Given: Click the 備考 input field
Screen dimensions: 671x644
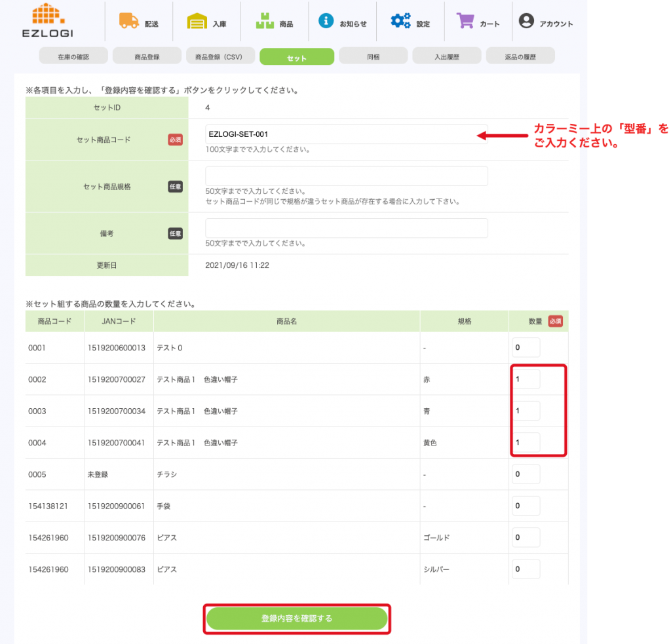Looking at the screenshot, I should coord(346,228).
